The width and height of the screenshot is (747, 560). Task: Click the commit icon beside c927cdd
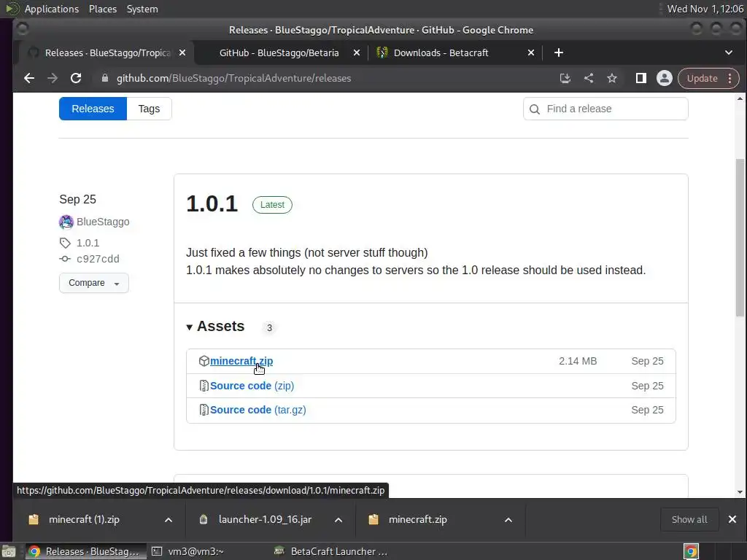[65, 259]
